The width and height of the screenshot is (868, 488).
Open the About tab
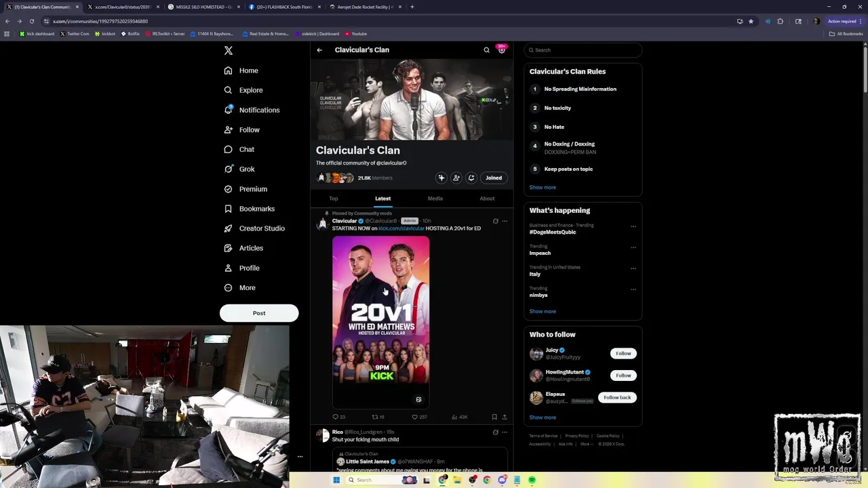[x=487, y=199]
